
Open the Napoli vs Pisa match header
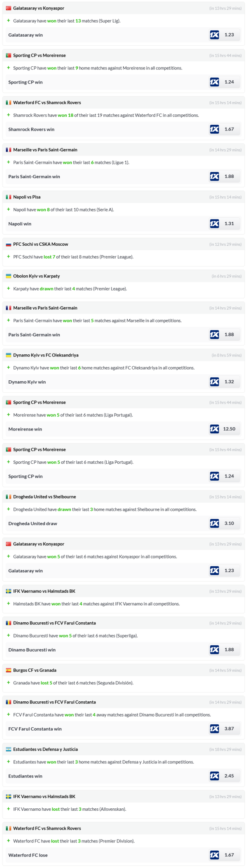pos(27,197)
